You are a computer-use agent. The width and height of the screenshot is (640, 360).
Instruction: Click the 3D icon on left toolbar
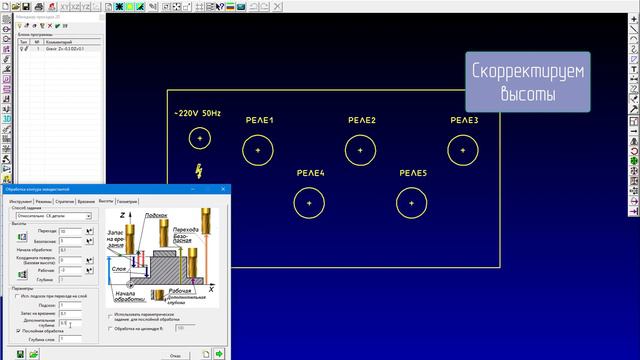(7, 119)
